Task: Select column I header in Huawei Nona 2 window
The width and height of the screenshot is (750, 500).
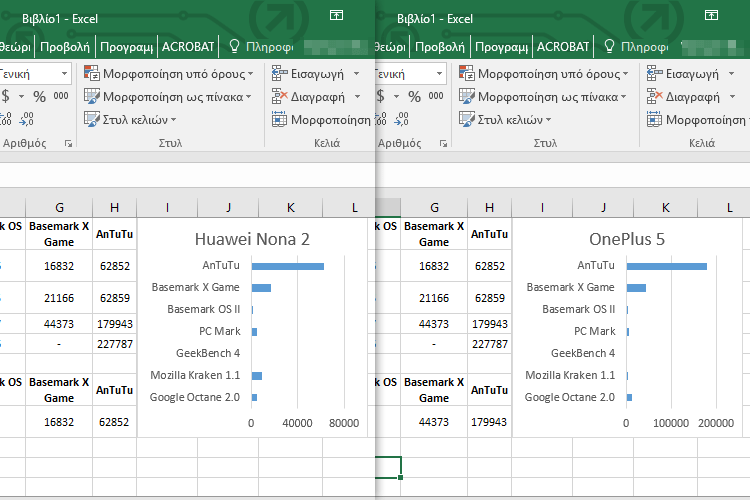Action: pos(167,207)
